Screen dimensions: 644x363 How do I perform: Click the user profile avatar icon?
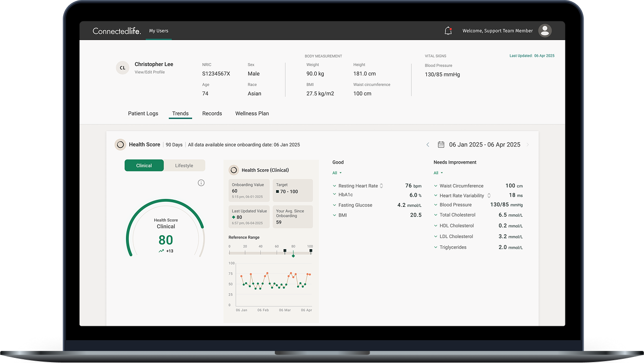544,31
